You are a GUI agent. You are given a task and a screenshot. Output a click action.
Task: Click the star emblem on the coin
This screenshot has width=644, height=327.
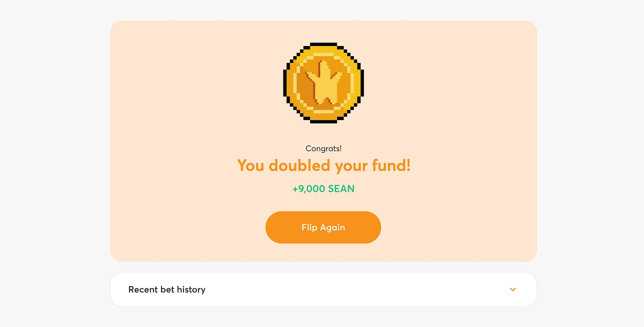click(x=325, y=83)
